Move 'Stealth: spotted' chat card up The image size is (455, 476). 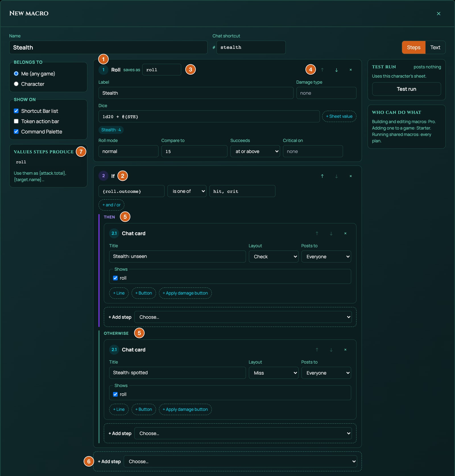[317, 350]
